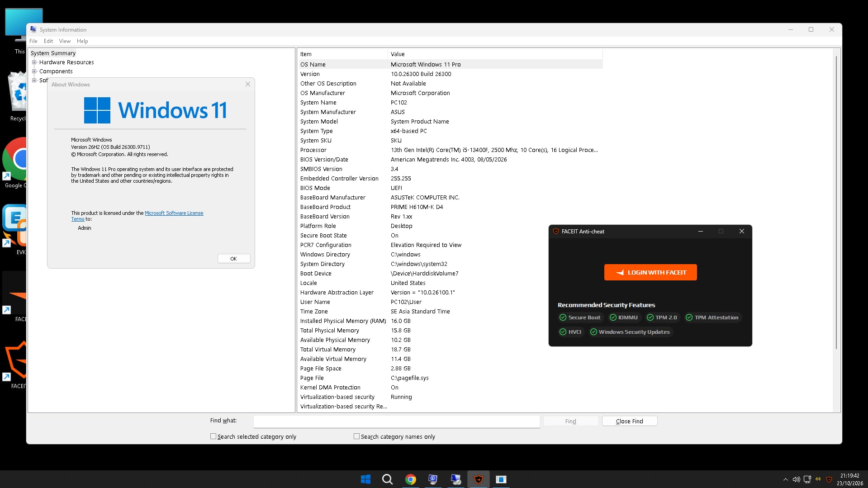This screenshot has width=868, height=488.
Task: Open the volume speaker tray icon
Action: [x=796, y=479]
